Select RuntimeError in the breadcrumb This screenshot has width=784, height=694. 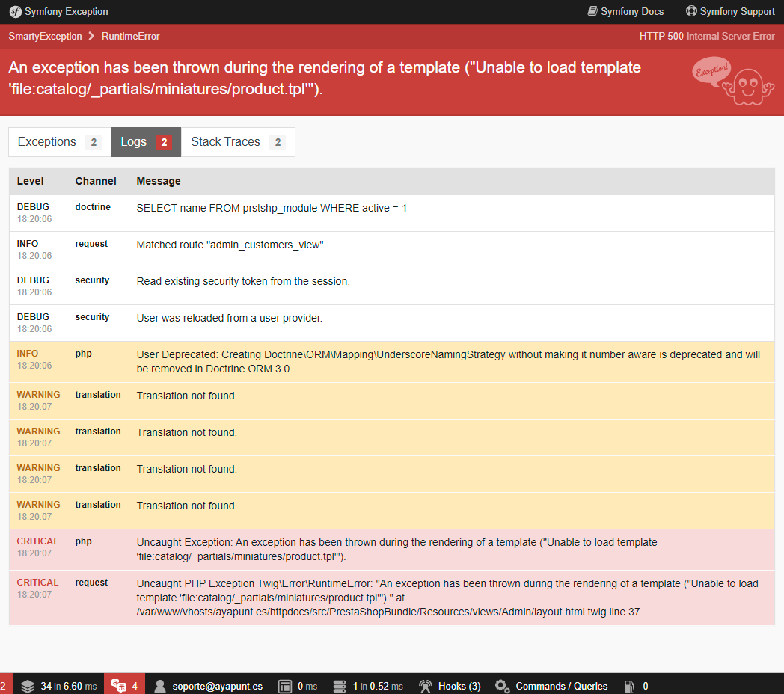click(130, 36)
